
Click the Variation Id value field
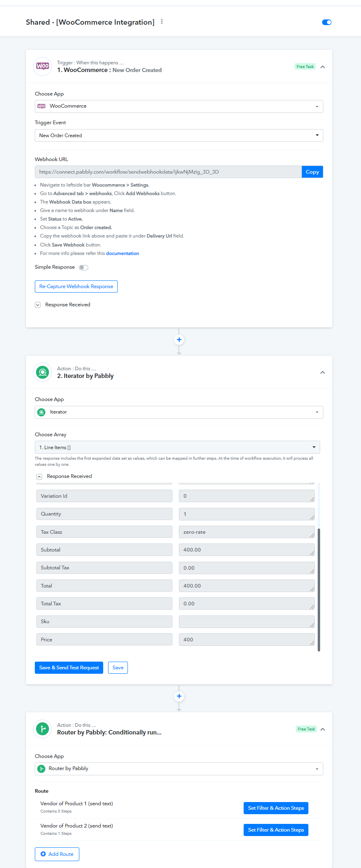[246, 496]
